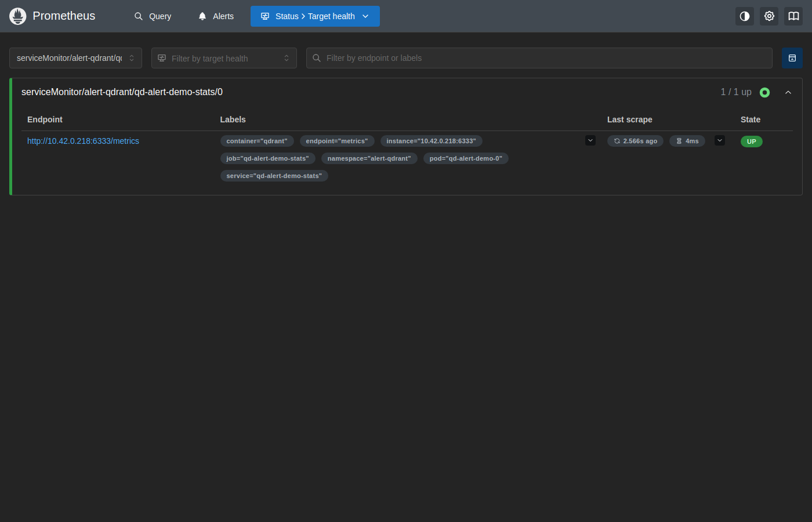Click the 4ms scrape duration badge

687,141
